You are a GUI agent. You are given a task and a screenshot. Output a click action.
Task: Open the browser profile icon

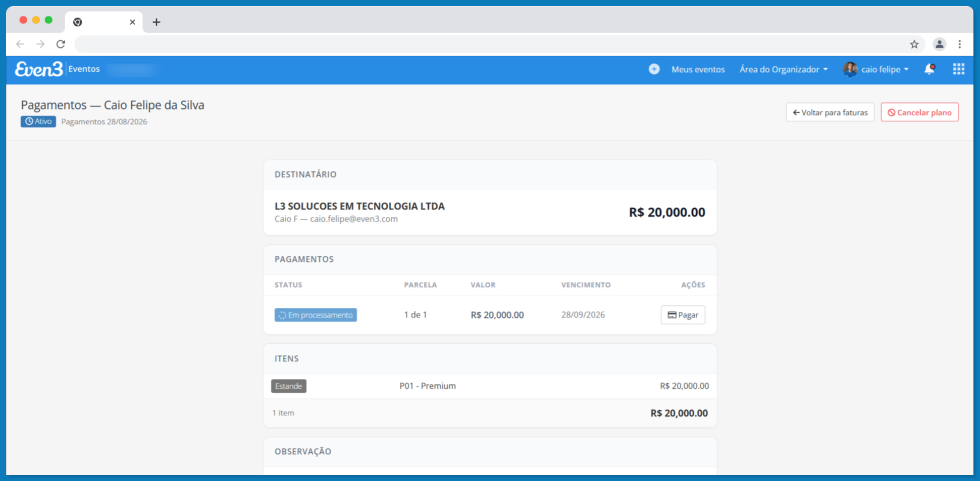[939, 44]
